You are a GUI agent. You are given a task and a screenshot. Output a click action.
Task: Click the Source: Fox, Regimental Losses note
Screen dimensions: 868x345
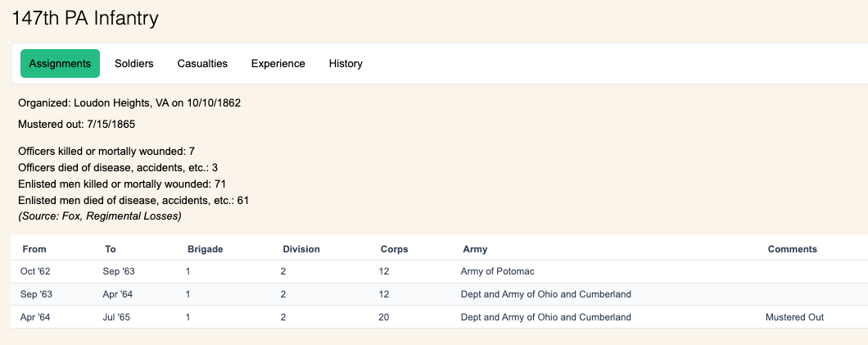(x=99, y=216)
